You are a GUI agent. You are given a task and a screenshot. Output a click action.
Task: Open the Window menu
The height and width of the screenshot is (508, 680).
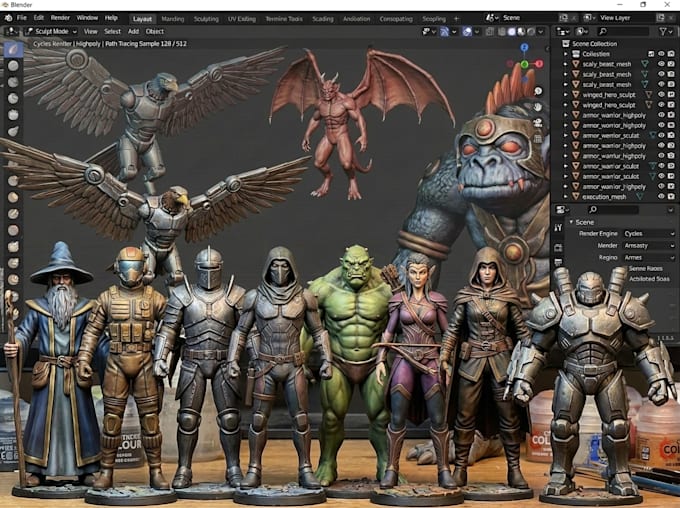[87, 18]
